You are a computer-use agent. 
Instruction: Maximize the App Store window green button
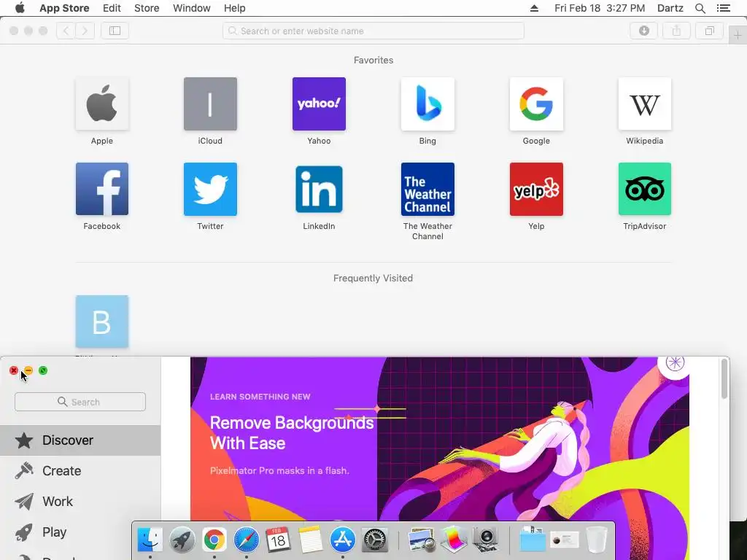(43, 370)
